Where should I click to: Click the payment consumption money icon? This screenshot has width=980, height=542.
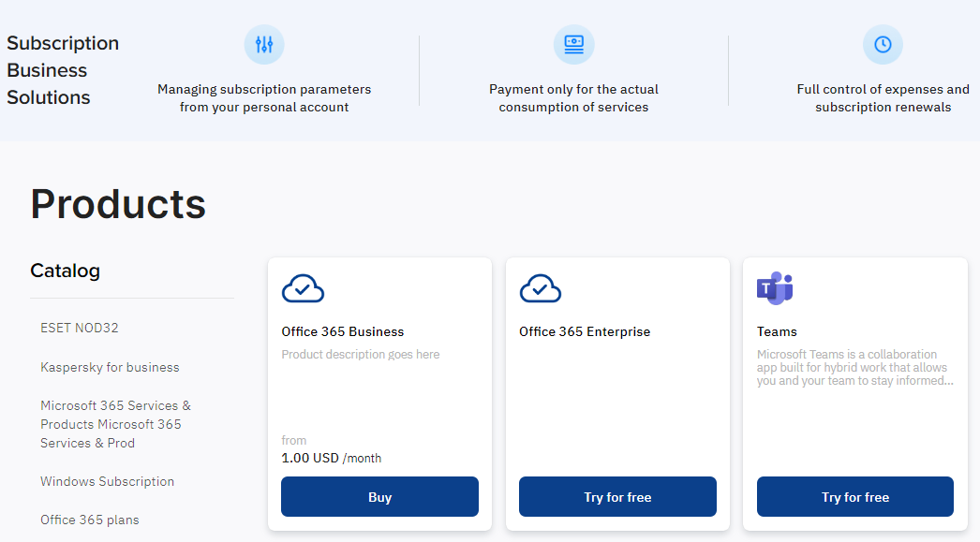[x=573, y=44]
